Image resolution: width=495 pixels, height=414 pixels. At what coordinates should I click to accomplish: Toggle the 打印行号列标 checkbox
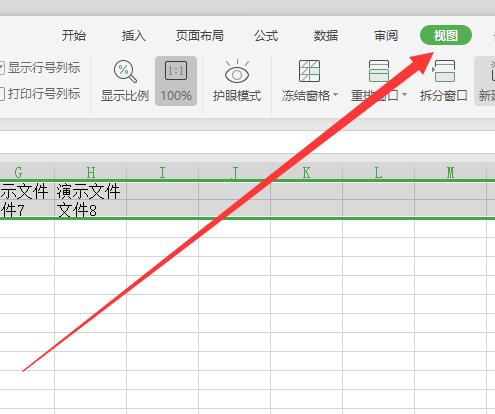pos(1,94)
